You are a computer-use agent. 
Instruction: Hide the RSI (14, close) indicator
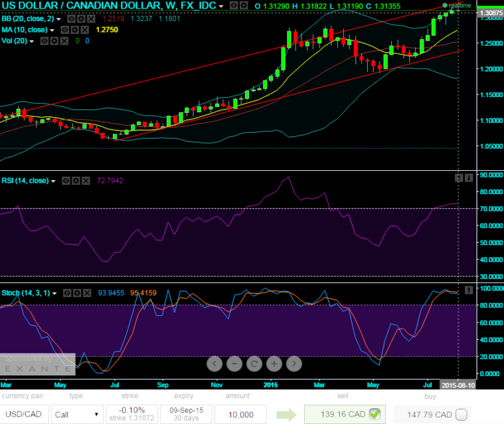click(x=66, y=181)
